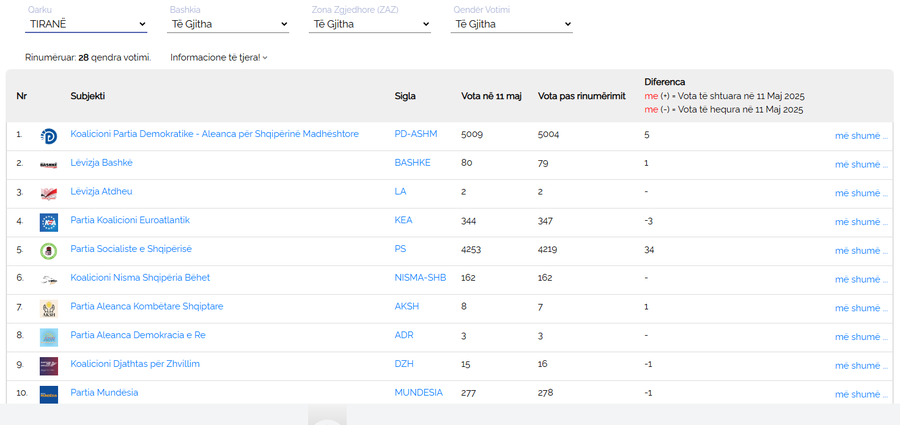Click the Diferenca column header
900x425 pixels.
coord(665,82)
